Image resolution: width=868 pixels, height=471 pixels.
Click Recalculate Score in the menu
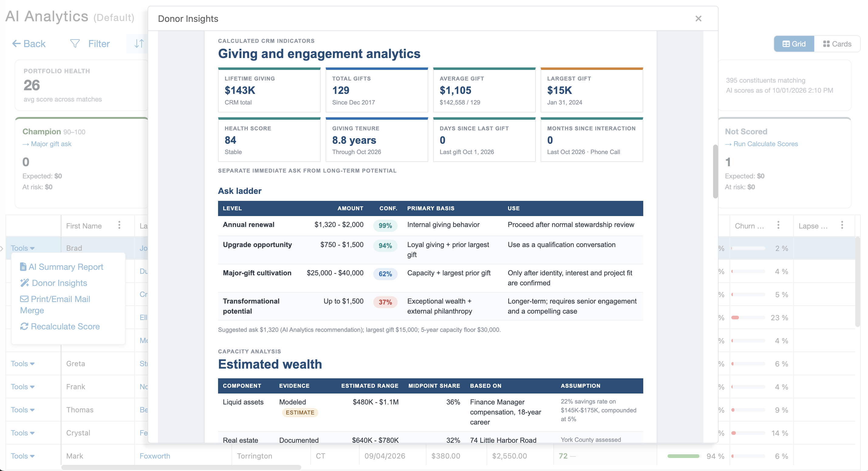click(60, 326)
